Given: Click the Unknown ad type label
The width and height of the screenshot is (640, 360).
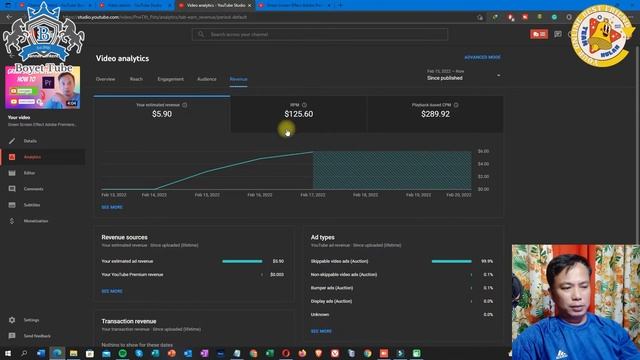Looking at the screenshot, I should click(320, 315).
